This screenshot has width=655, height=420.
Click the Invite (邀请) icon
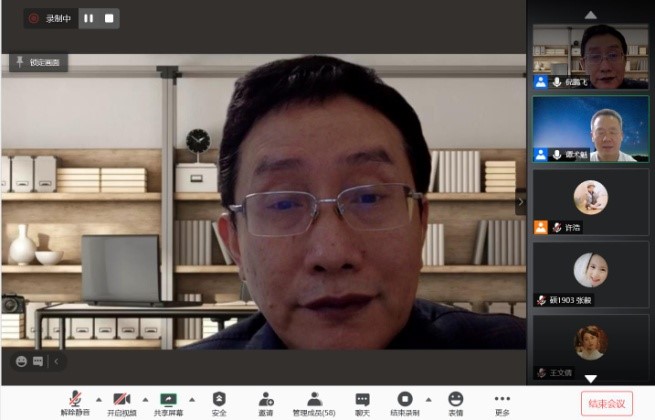tap(266, 402)
